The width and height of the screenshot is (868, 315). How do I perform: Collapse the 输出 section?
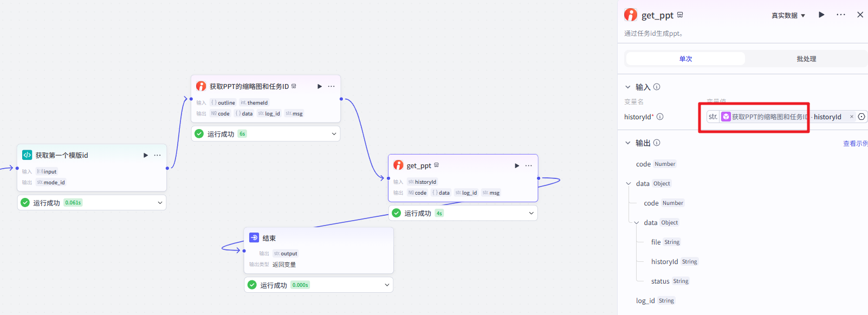point(628,143)
